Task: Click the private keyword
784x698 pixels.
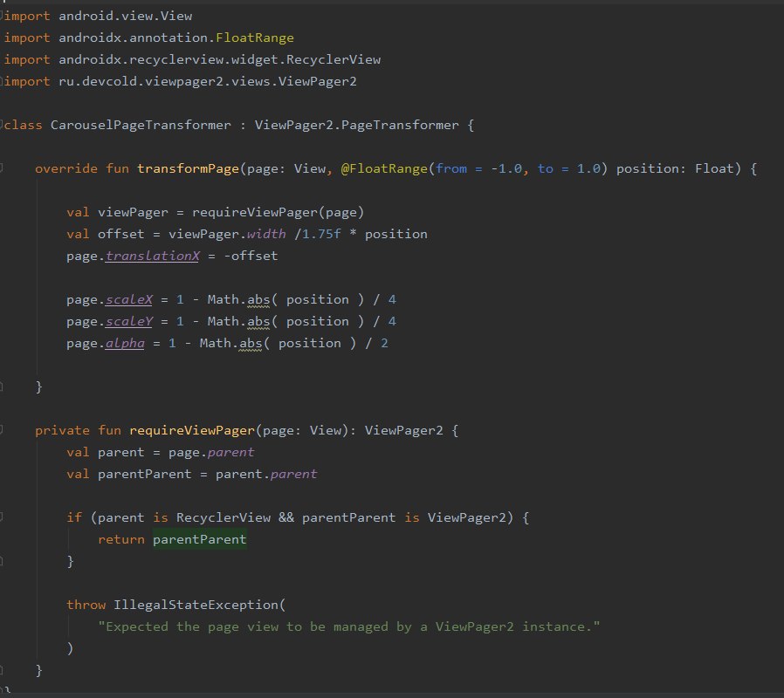Action: click(63, 431)
